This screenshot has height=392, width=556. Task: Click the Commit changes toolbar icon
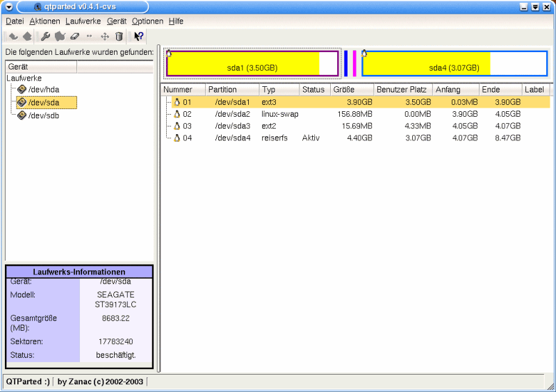(x=27, y=36)
